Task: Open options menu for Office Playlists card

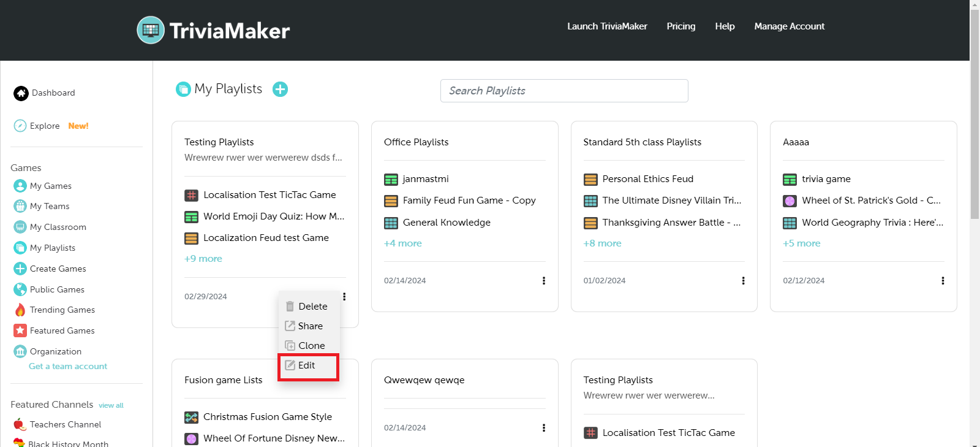Action: (543, 281)
